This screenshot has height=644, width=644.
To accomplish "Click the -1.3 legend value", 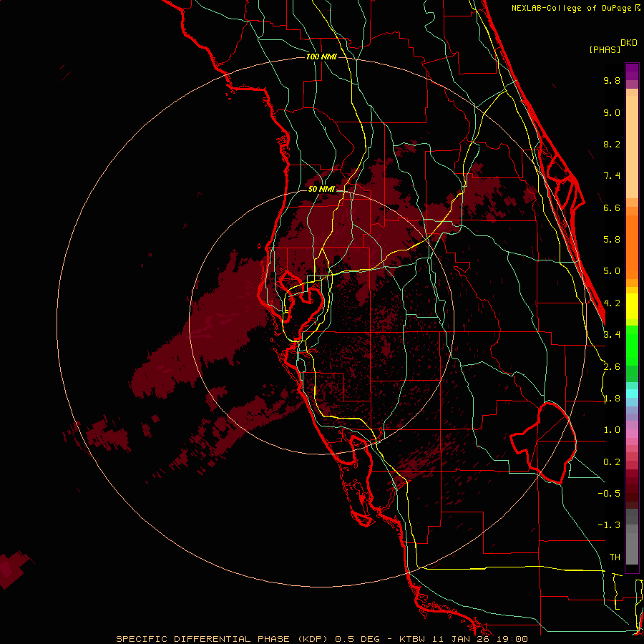I will 609,525.
